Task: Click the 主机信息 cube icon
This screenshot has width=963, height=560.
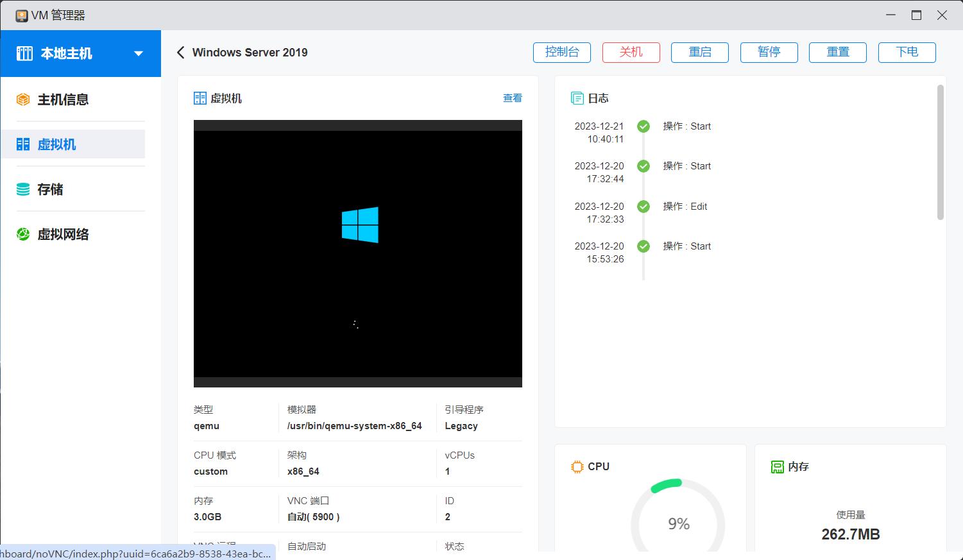Action: click(23, 99)
